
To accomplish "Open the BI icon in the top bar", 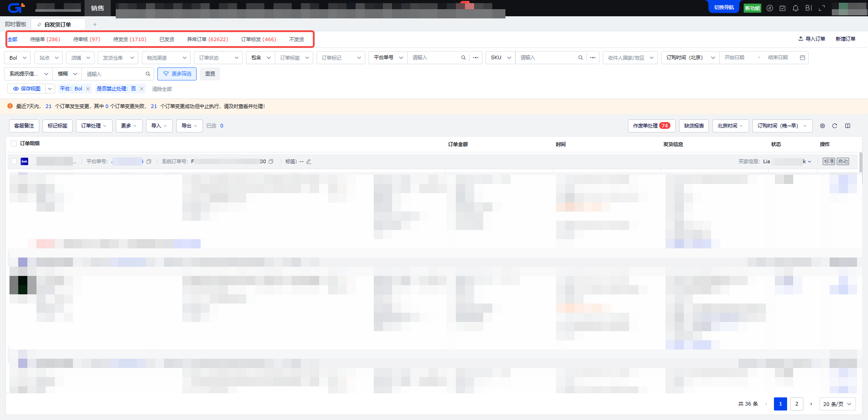I will 809,8.
